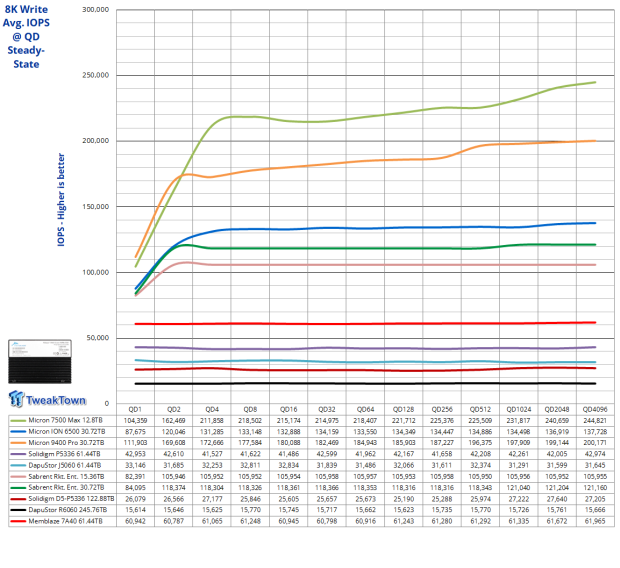Click the QD4096 column header
This screenshot has height=568, width=620.
595,409
